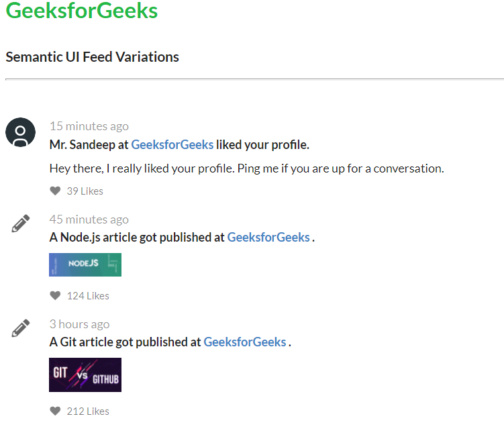Viewport: 504px width, 441px height.
Task: Click the 39 Likes text
Action: 85,191
